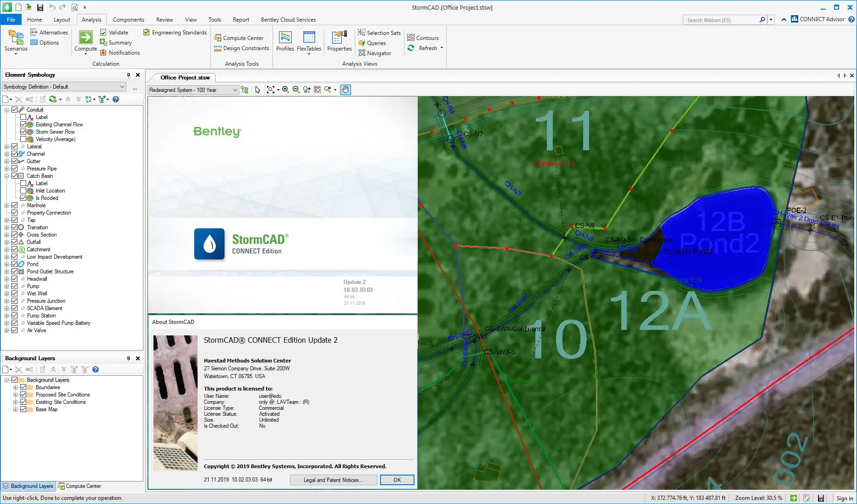Activate the Pan hand tool
857x504 pixels.
click(346, 90)
